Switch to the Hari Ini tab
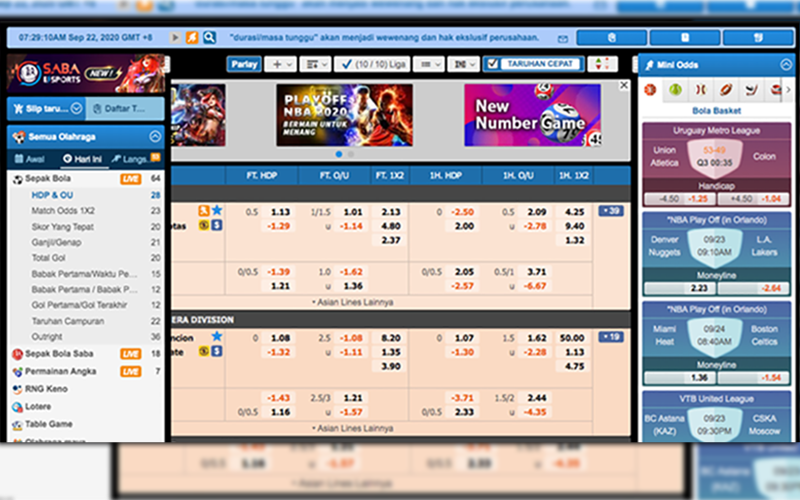 click(82, 159)
